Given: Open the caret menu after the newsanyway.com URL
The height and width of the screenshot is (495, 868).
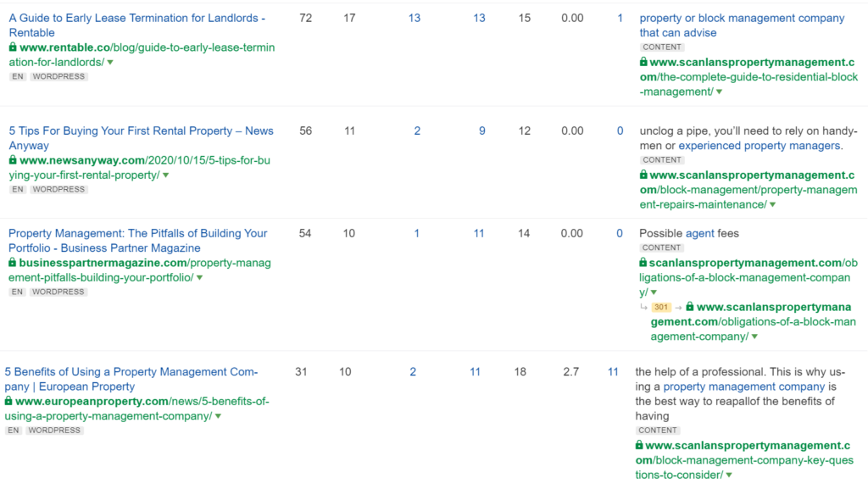Looking at the screenshot, I should point(165,175).
